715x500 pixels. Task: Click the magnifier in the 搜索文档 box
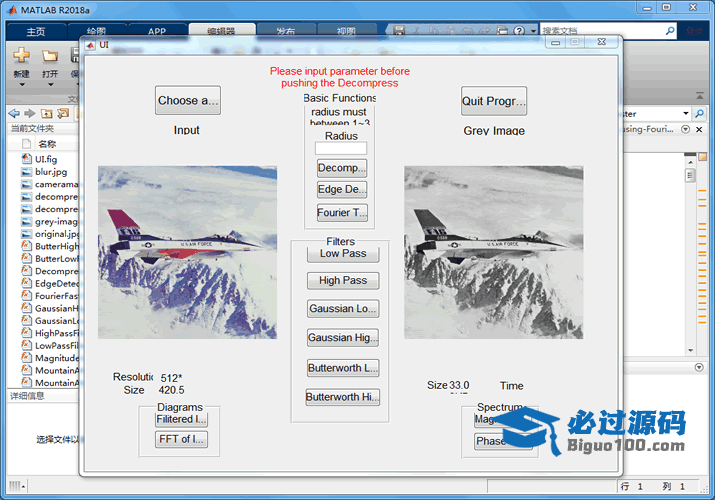point(670,31)
